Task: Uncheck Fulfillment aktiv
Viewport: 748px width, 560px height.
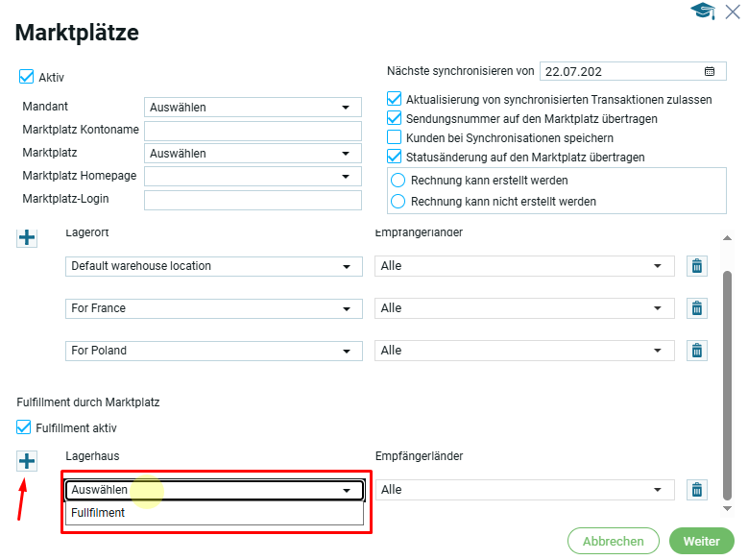Action: [24, 427]
